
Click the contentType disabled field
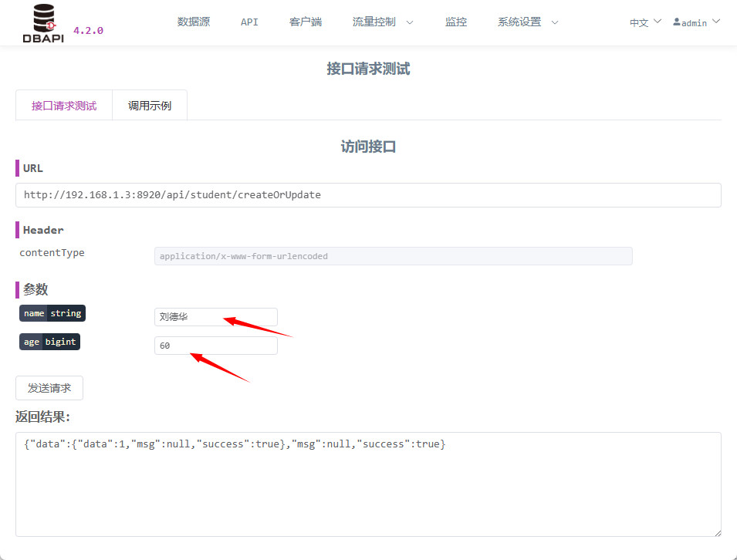[x=393, y=256]
